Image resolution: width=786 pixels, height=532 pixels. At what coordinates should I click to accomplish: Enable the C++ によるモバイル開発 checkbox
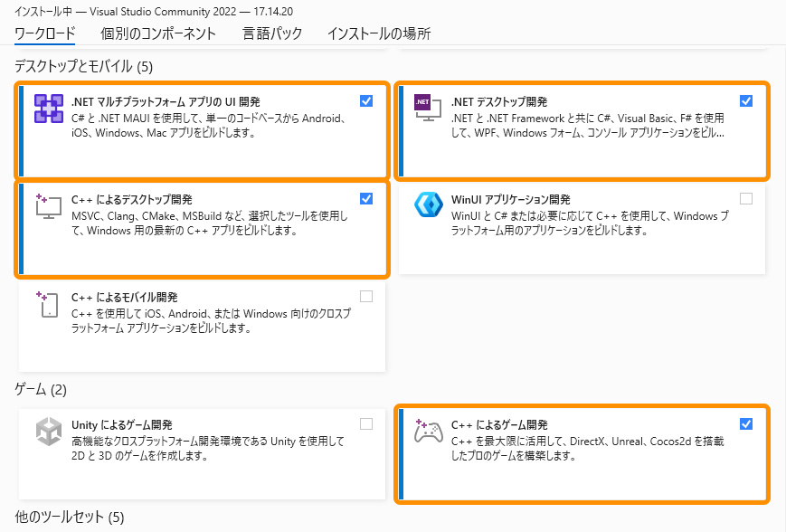(366, 297)
